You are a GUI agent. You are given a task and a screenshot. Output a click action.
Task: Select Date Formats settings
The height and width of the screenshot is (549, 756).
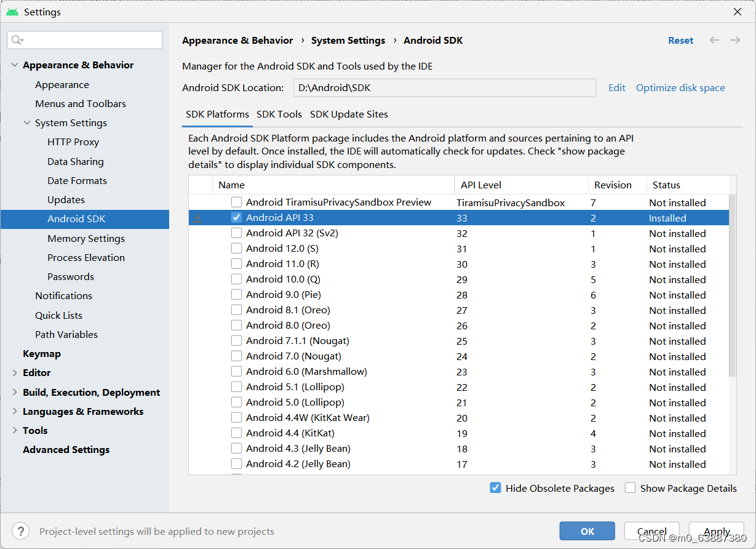point(77,181)
